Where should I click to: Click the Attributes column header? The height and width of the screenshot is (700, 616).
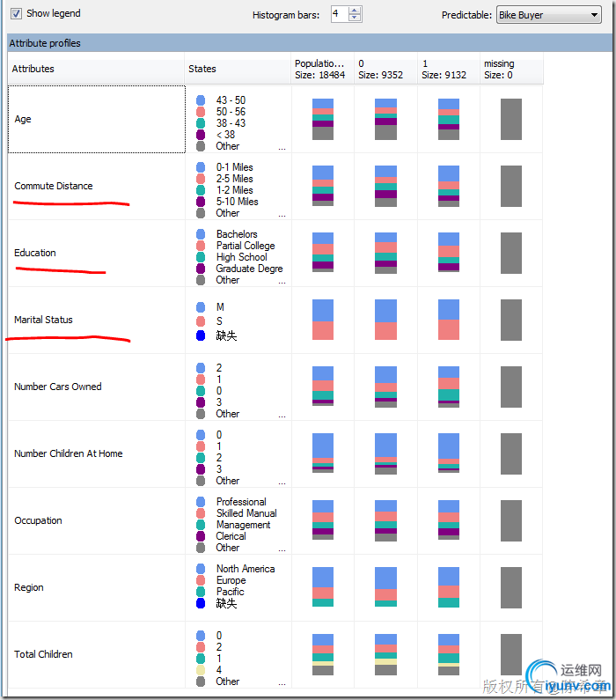[96, 69]
